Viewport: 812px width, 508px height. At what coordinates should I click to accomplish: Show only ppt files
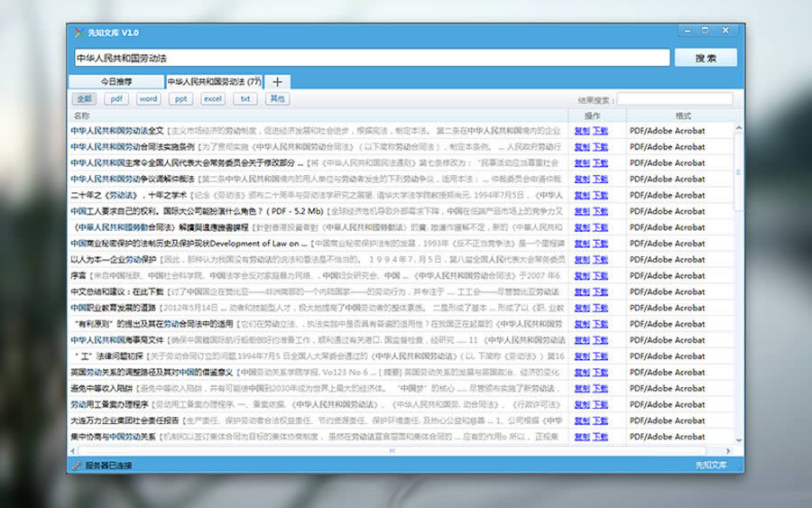tap(180, 99)
